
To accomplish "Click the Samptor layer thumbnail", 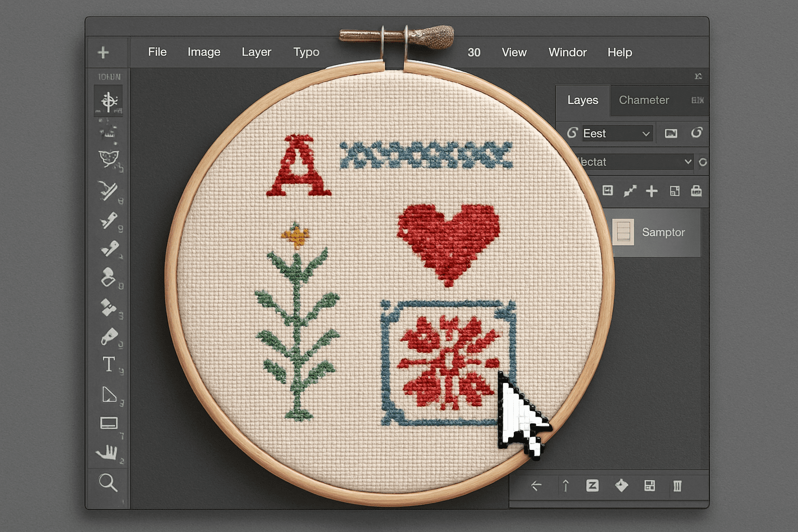I will click(623, 232).
